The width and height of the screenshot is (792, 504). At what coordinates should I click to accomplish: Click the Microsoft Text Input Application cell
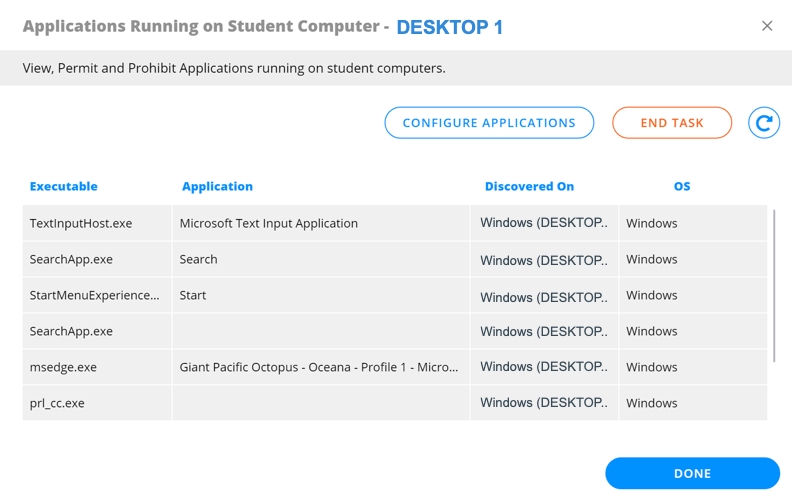[269, 223]
